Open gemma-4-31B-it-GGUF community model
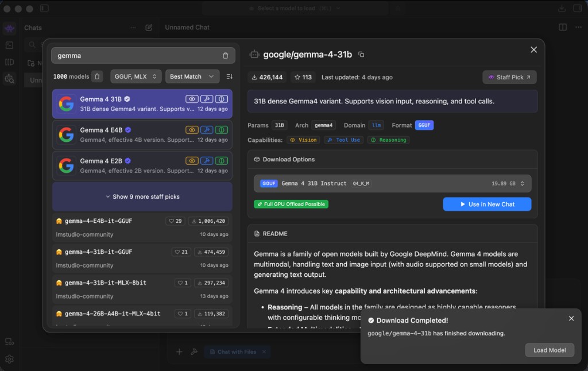588x371 pixels. pos(142,258)
